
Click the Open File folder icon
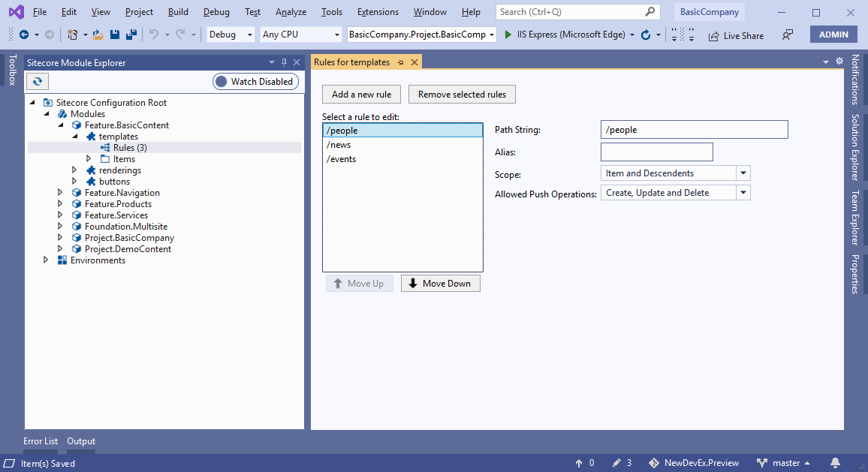click(98, 35)
